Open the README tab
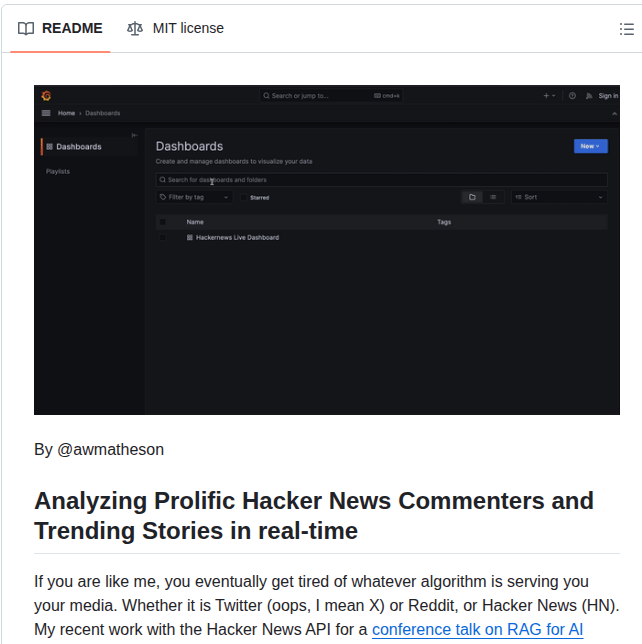The width and height of the screenshot is (642, 644). (60, 28)
